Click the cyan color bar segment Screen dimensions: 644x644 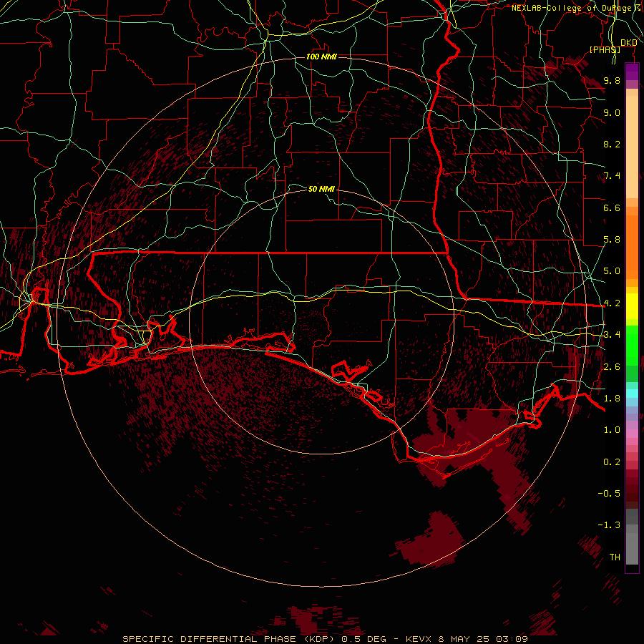click(x=632, y=394)
